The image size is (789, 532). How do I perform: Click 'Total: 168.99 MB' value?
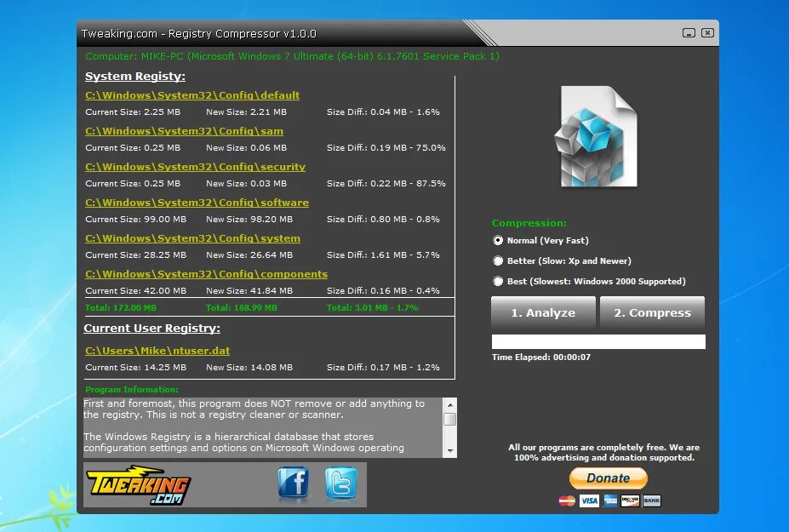tap(242, 307)
